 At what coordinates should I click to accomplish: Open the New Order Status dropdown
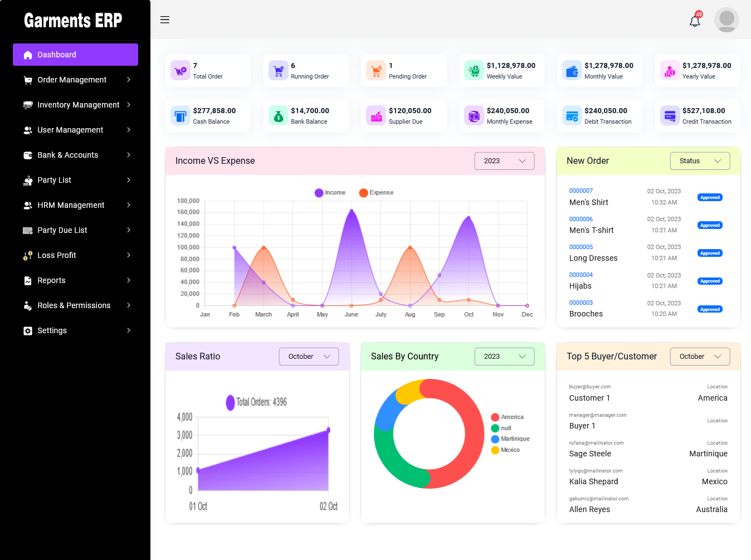[700, 161]
